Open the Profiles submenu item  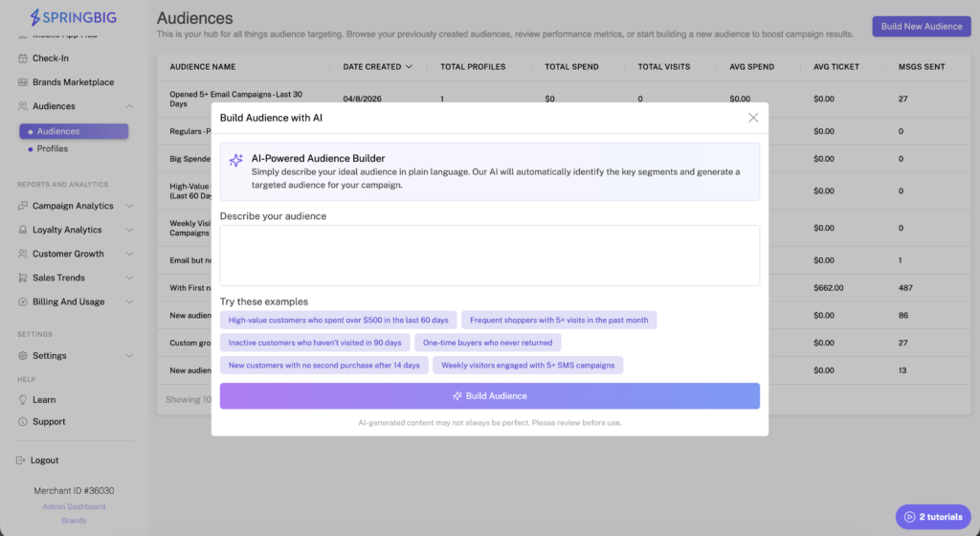[53, 149]
